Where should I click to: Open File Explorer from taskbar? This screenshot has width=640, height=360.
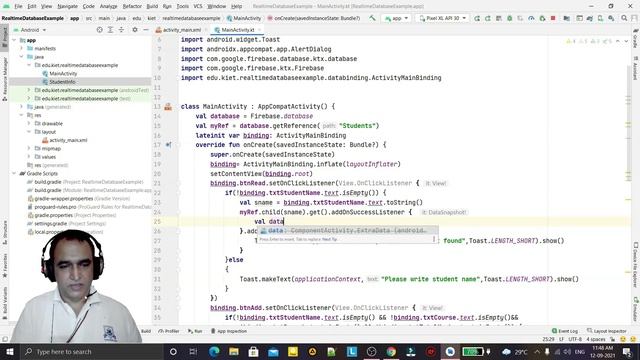[x=233, y=351]
